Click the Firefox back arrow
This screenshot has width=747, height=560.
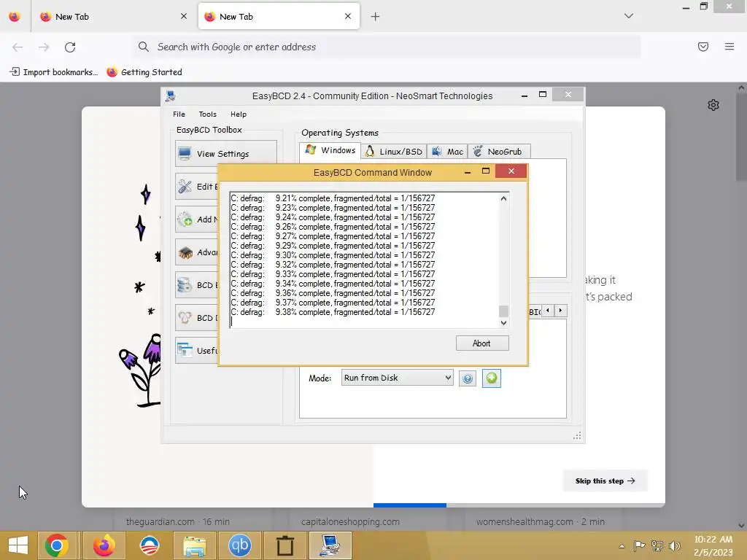(x=18, y=47)
